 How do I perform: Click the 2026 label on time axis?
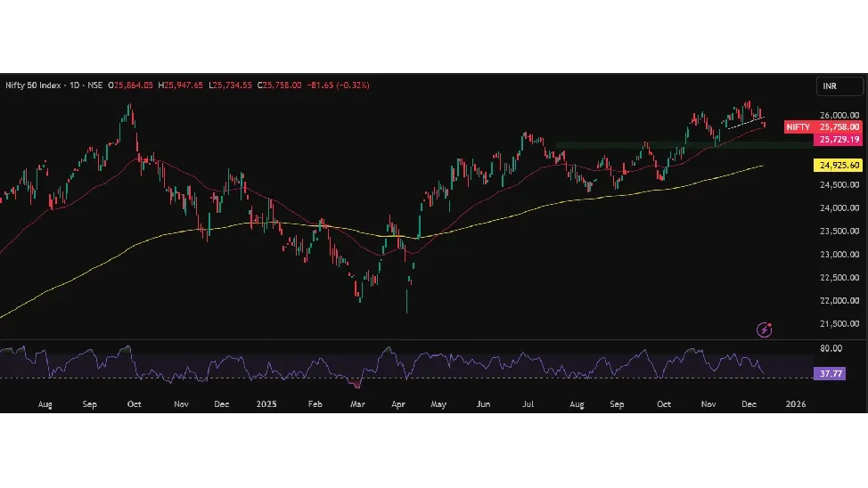(x=796, y=404)
